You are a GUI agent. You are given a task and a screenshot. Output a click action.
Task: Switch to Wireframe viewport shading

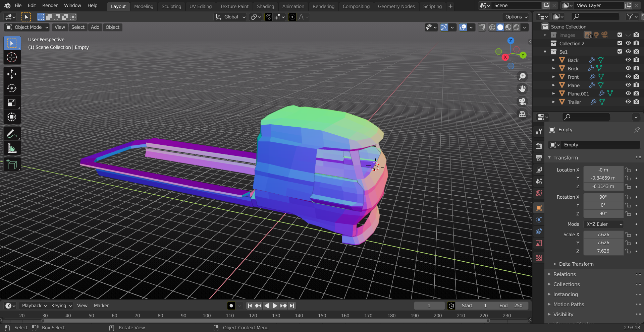492,27
